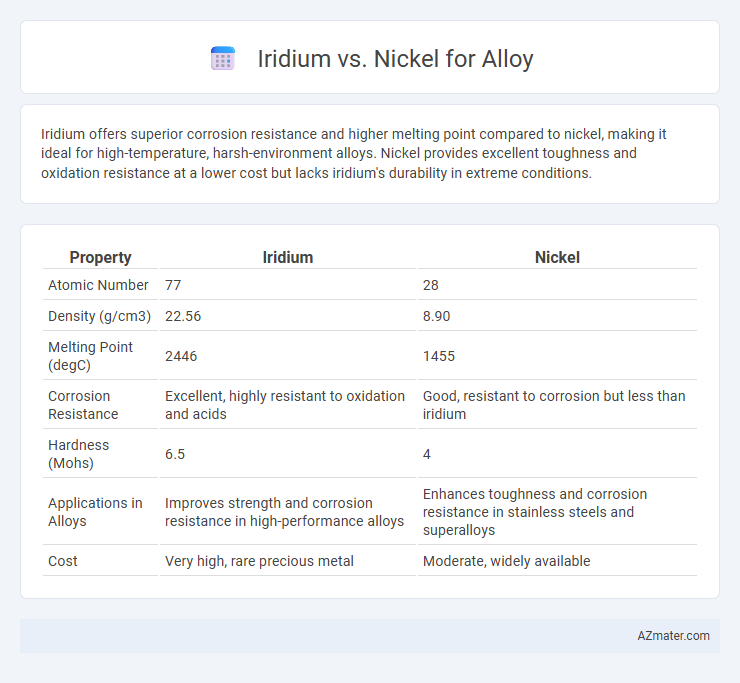Viewport: 740px width, 683px height.
Task: Click the 'Applications in Alloys' row label
Action: coord(95,512)
